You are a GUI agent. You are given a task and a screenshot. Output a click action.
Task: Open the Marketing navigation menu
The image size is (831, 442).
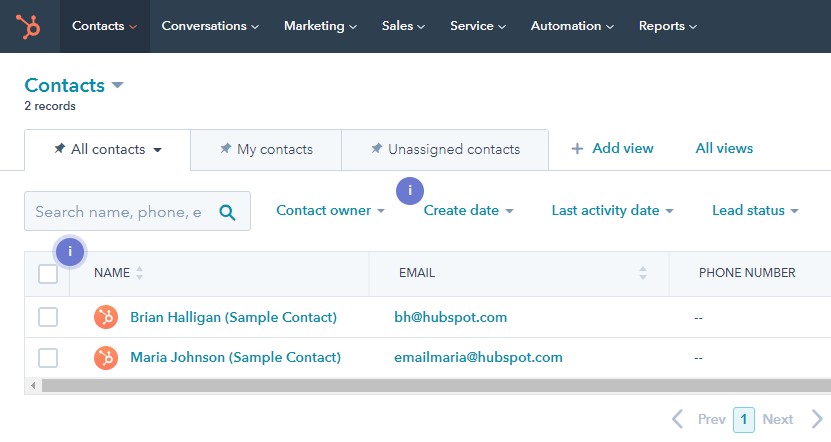(320, 26)
